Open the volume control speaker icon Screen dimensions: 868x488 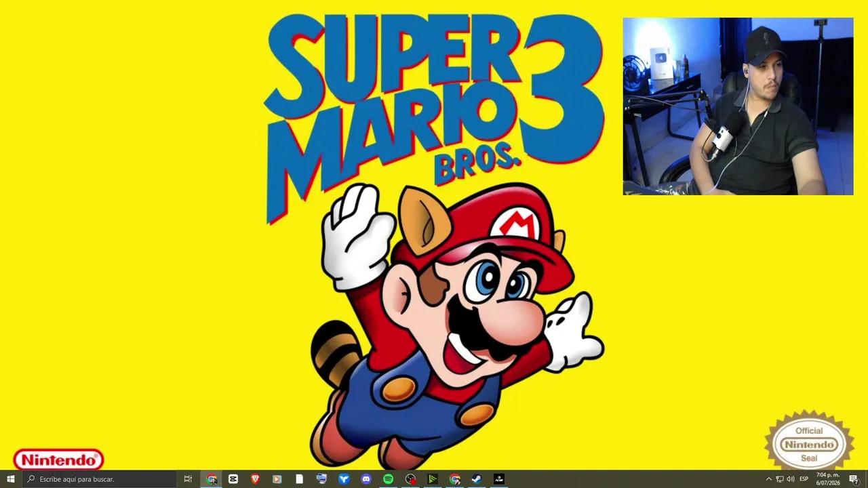791,479
